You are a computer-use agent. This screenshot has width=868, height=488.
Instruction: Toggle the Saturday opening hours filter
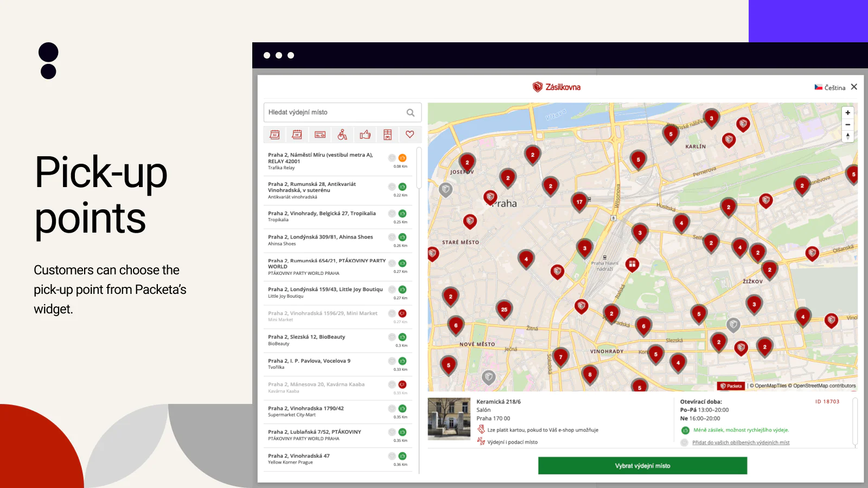click(275, 134)
